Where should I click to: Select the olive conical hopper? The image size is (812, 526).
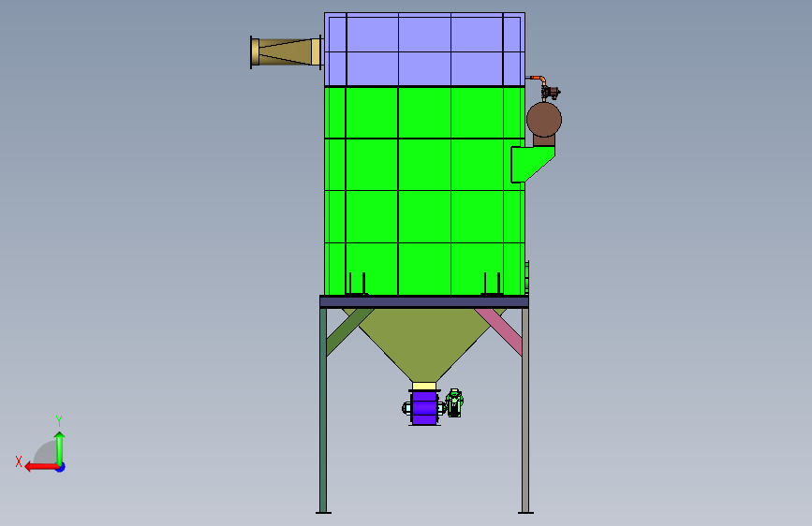pyautogui.click(x=424, y=344)
